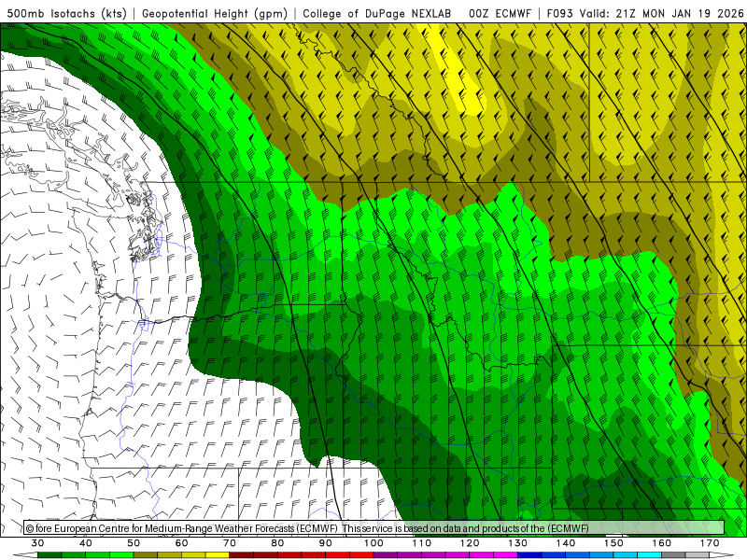Select the cyan swatch just before 160 kts

pyautogui.click(x=649, y=555)
